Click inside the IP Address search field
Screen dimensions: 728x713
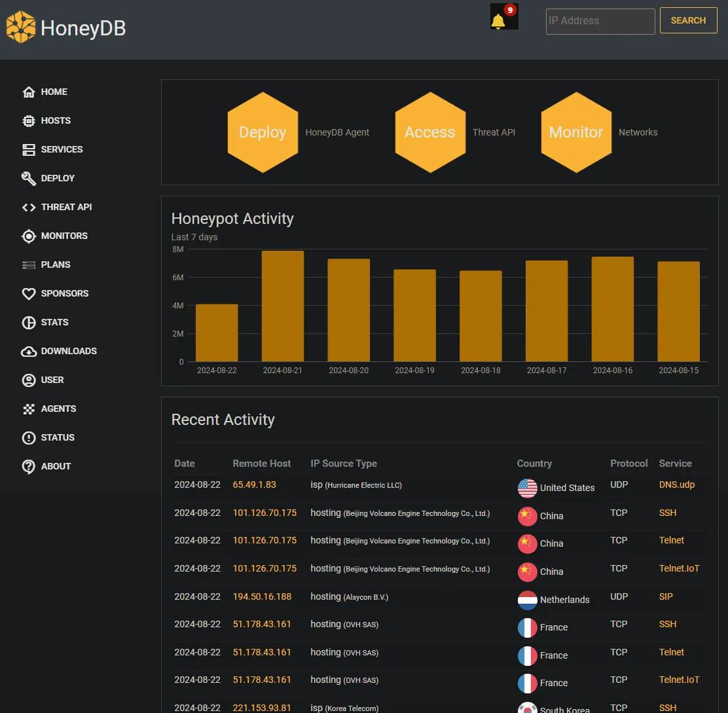point(600,21)
